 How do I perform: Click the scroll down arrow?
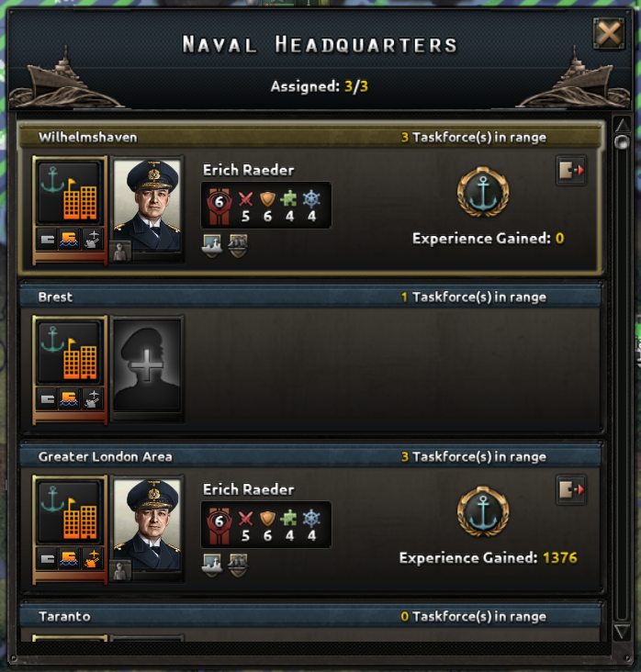click(x=622, y=632)
